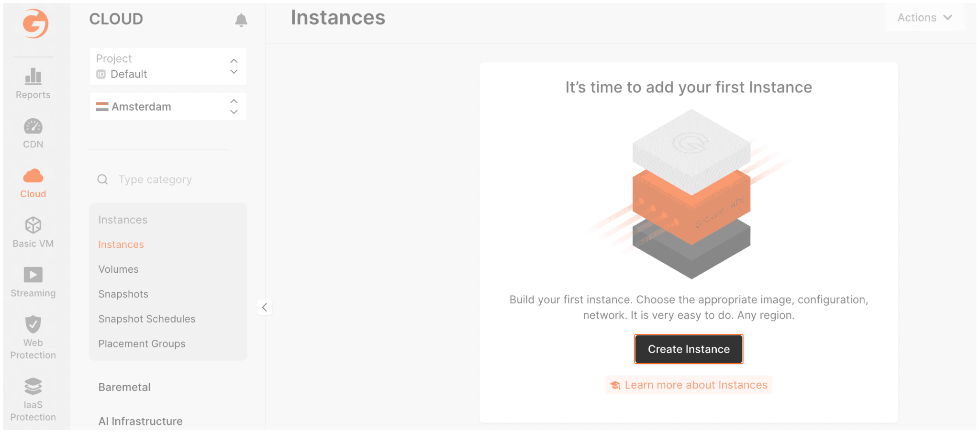980x434 pixels.
Task: Open the Streaming play icon
Action: (x=33, y=275)
